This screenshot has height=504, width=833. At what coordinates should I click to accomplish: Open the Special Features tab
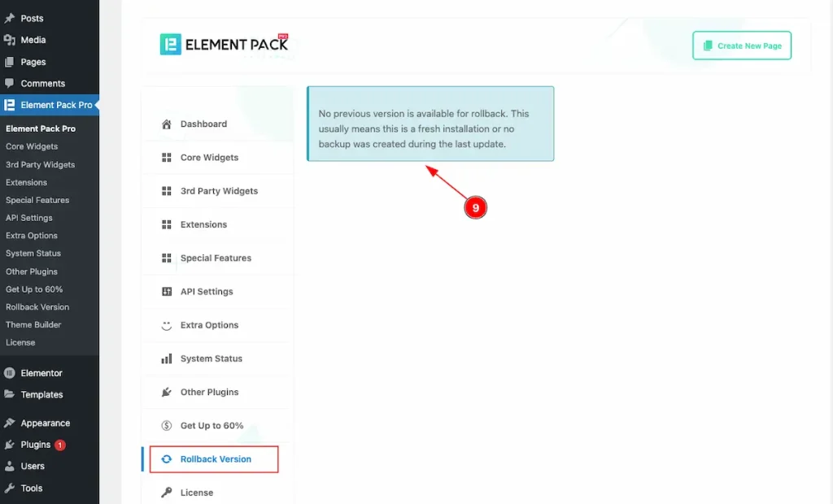216,258
